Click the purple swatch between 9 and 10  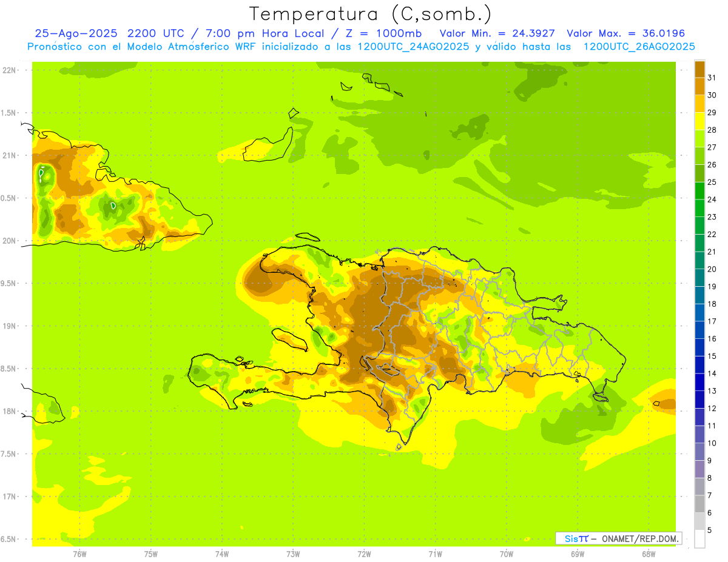(699, 452)
